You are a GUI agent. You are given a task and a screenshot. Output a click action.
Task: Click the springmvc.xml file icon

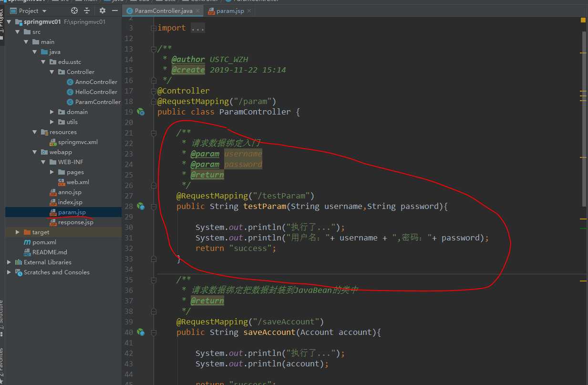53,142
